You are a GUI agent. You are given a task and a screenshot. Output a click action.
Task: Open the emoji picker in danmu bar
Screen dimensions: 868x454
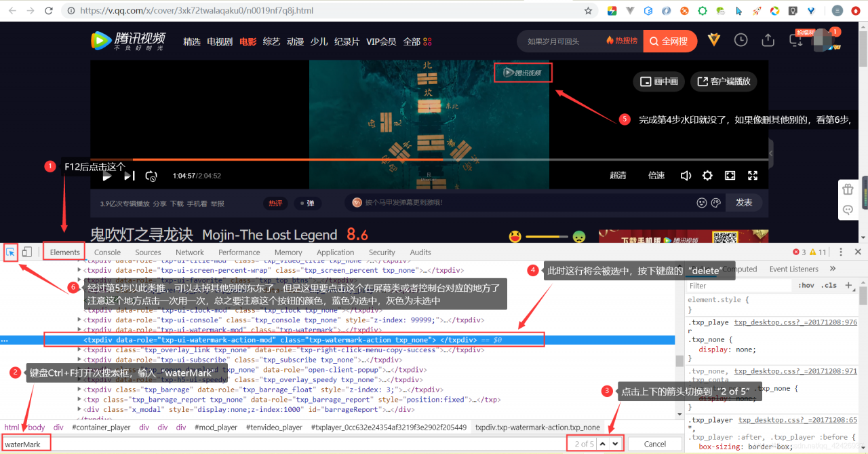pos(702,203)
